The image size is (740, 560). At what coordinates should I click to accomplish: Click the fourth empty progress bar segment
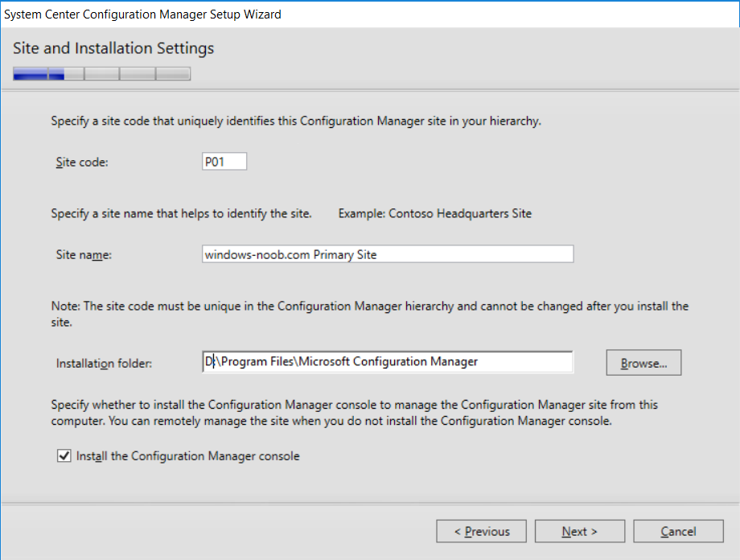[138, 74]
